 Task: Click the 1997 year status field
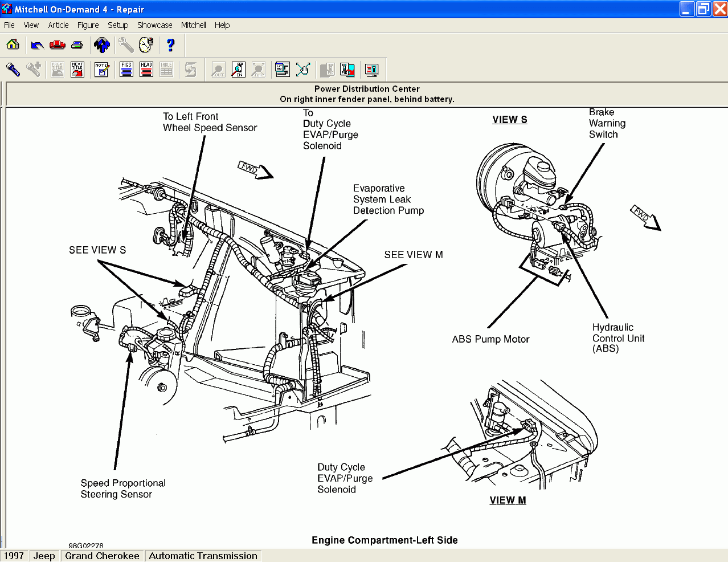[14, 556]
